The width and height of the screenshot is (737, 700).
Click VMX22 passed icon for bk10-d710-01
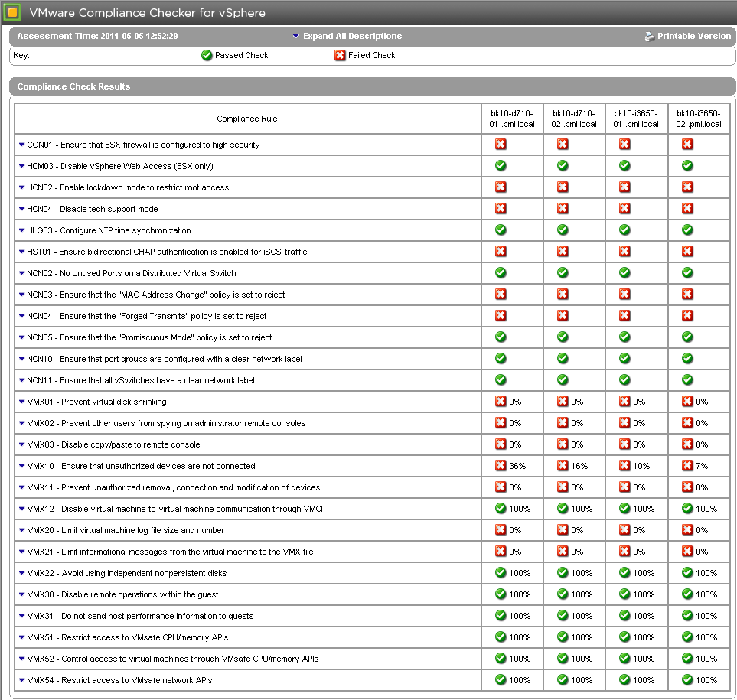[x=501, y=573]
